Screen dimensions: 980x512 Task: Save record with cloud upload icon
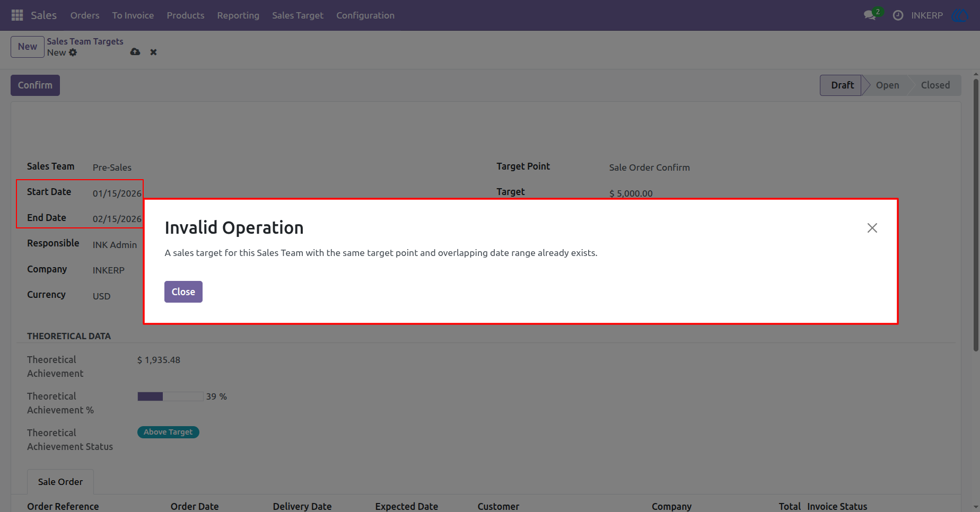click(x=135, y=52)
